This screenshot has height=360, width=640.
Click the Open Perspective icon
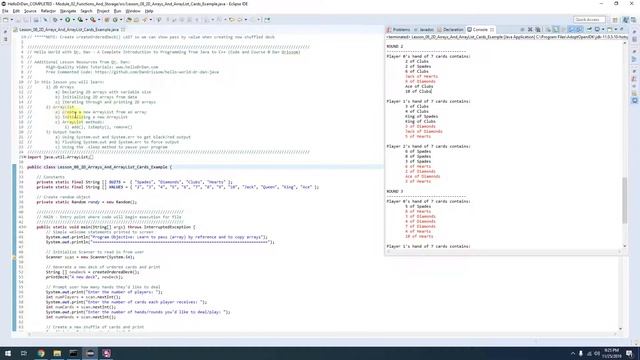click(x=615, y=19)
